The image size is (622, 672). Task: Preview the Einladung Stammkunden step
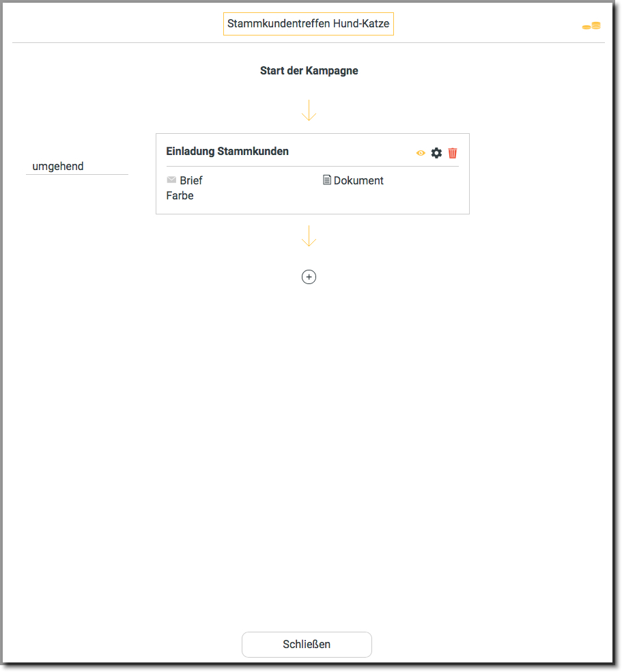[421, 153]
